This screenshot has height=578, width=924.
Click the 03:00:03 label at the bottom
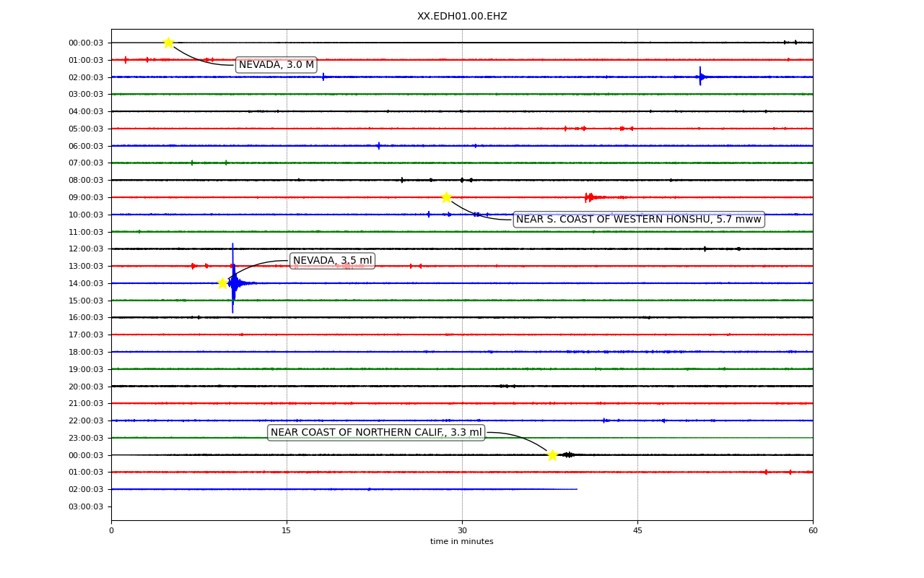pos(86,506)
